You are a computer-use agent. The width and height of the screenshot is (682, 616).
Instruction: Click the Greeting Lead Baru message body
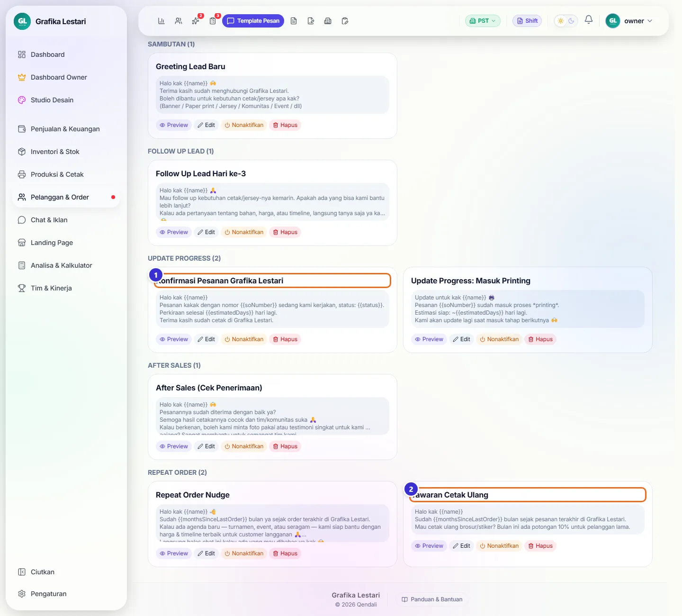click(272, 95)
